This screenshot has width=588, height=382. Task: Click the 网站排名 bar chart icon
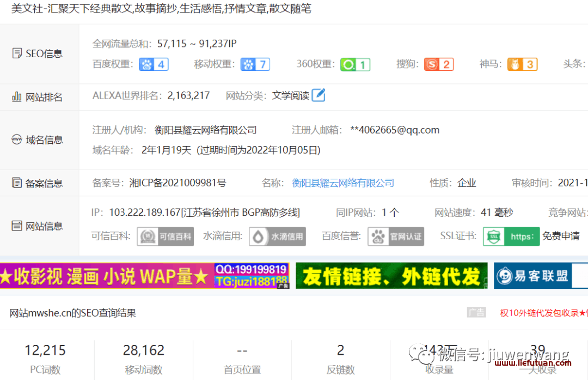[16, 97]
